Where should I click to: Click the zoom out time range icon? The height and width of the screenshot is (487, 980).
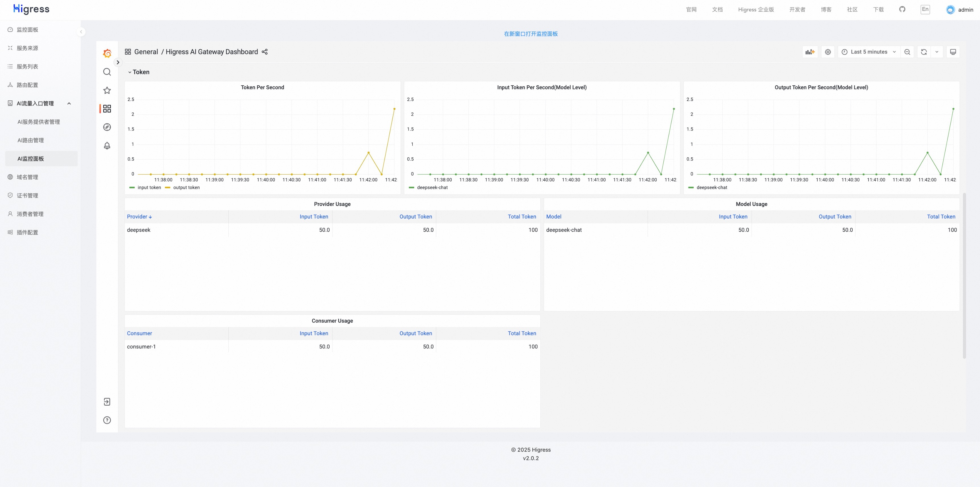(907, 52)
